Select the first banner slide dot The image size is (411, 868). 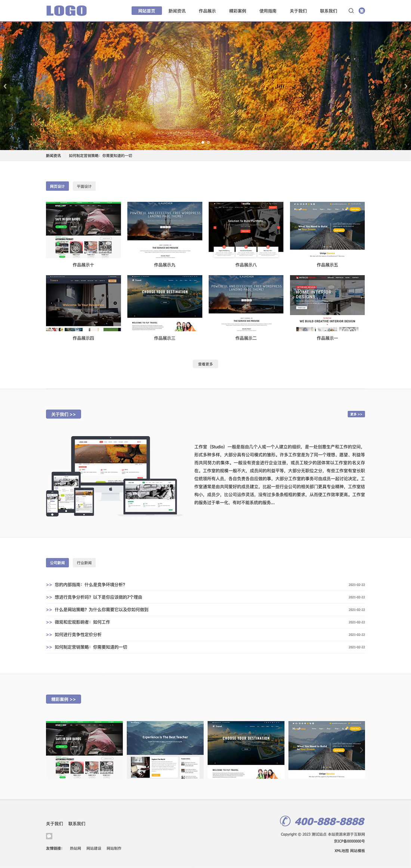point(203,142)
